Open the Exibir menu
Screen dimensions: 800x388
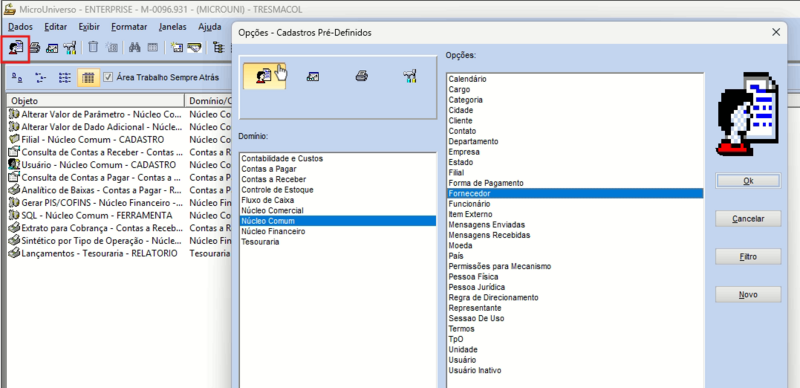(x=89, y=27)
